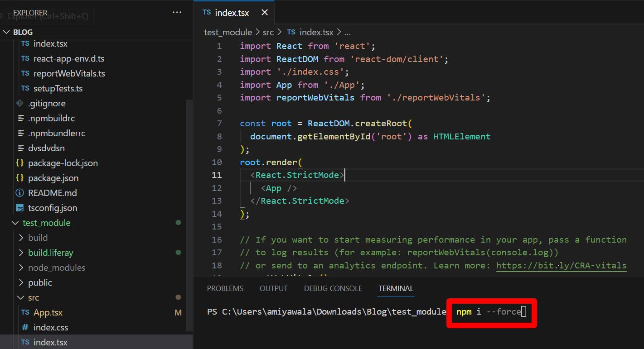Viewport: 644px width, 349px height.
Task: Click the git icon beside .gitignore
Action: [20, 103]
